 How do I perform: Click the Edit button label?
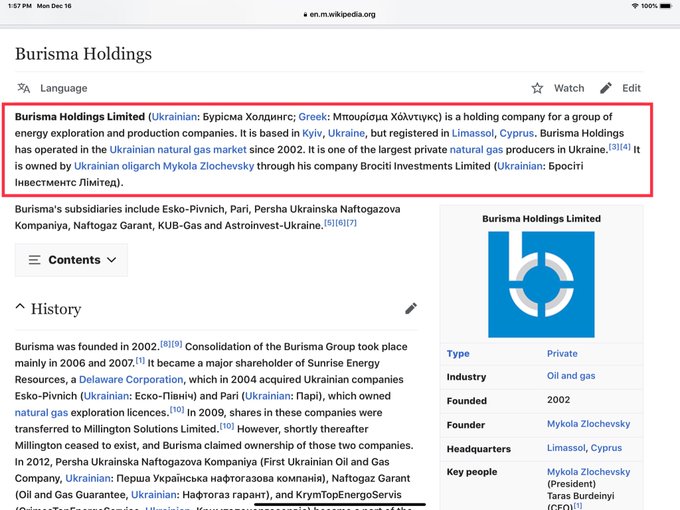631,88
